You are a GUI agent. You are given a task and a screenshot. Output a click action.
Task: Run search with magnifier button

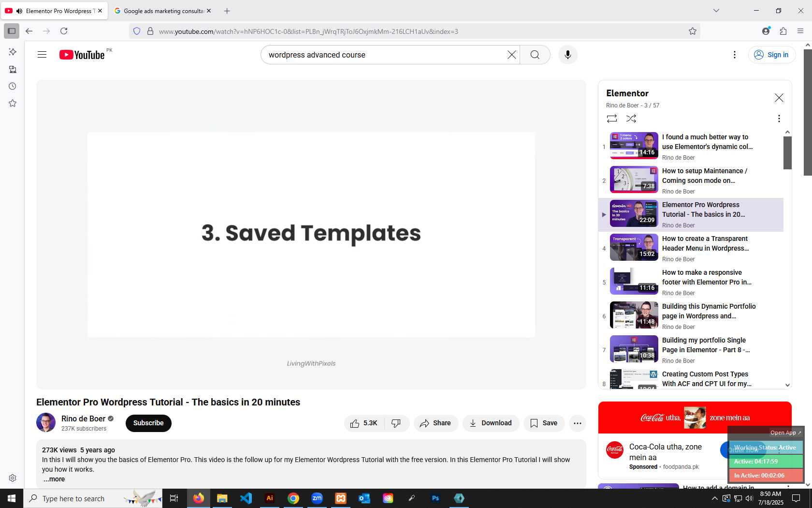pyautogui.click(x=535, y=55)
